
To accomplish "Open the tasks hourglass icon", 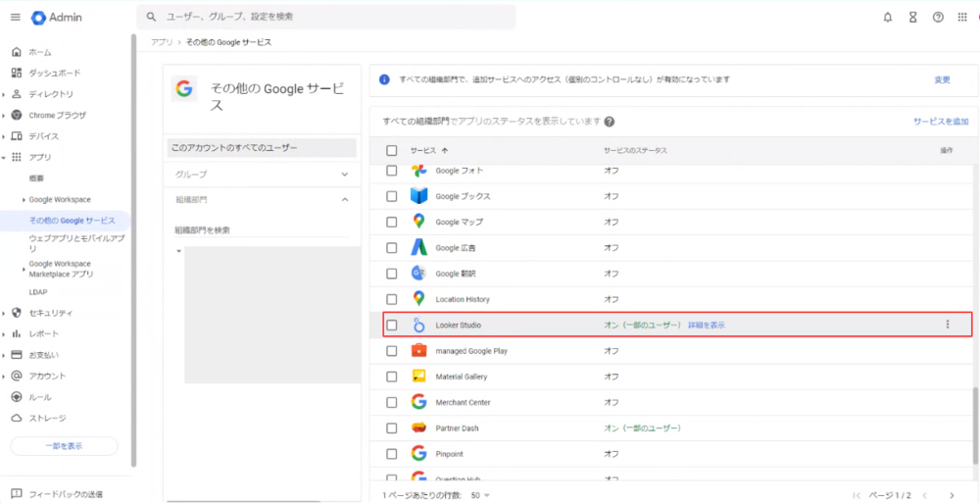I will 912,18.
